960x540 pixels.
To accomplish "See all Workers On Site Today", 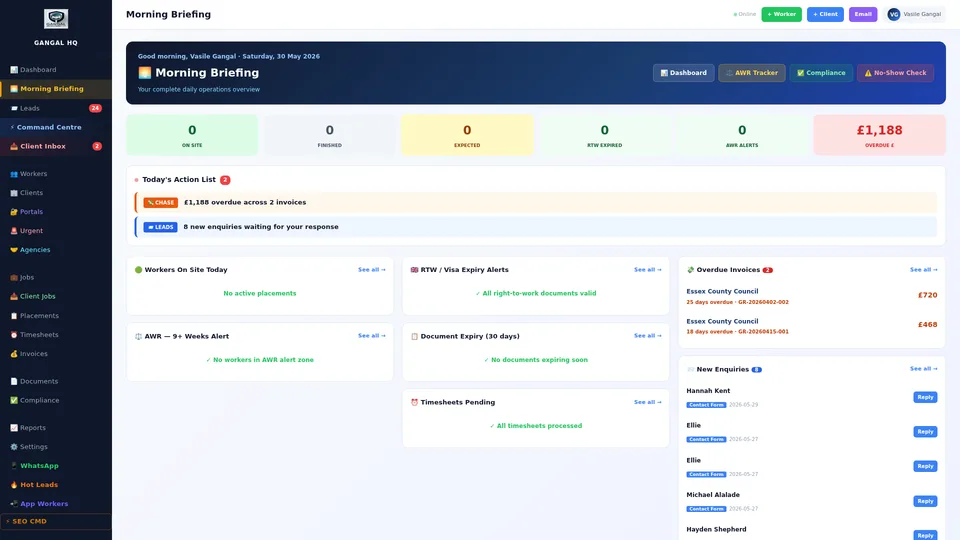I will (372, 270).
